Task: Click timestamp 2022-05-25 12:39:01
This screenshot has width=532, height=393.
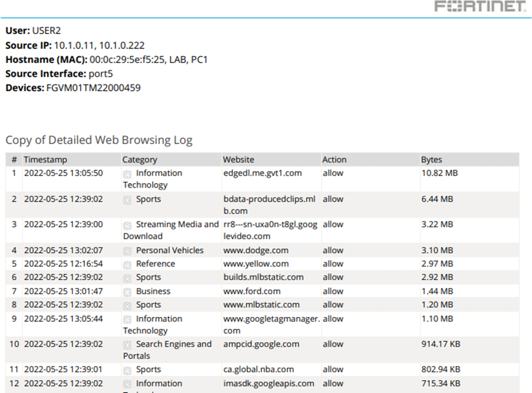Action: (x=63, y=369)
